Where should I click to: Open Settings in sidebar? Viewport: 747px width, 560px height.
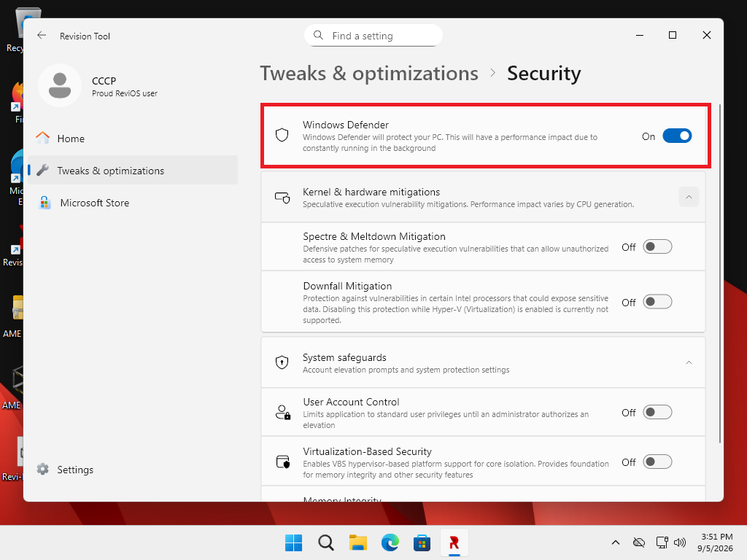133,469
